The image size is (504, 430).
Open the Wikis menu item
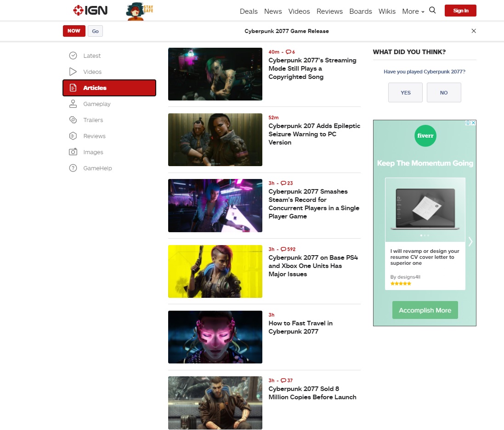click(387, 11)
